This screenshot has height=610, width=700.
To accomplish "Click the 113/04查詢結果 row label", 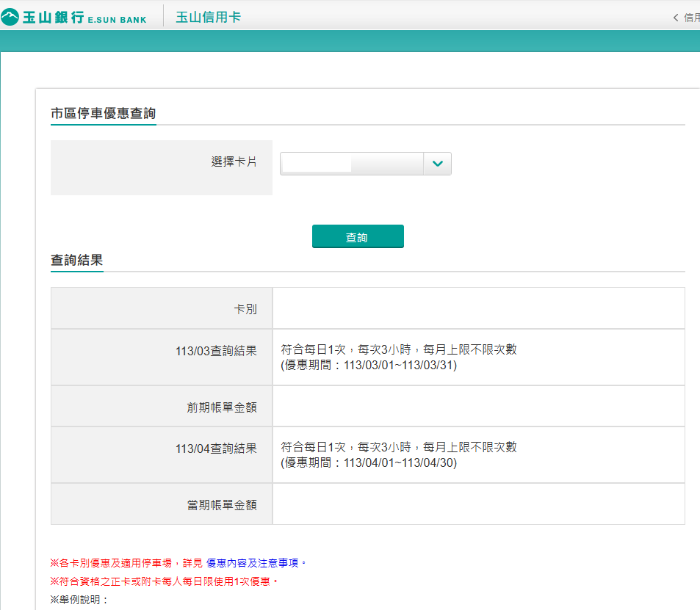I will pos(216,449).
